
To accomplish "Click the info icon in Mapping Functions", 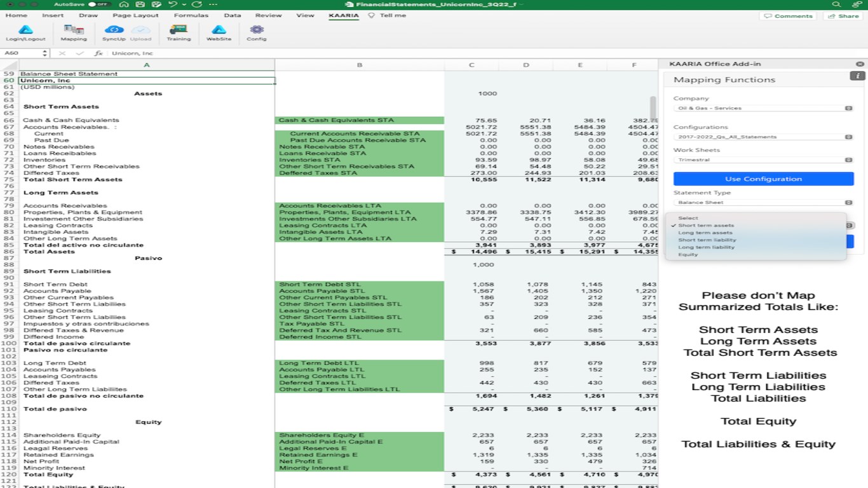I will (857, 76).
